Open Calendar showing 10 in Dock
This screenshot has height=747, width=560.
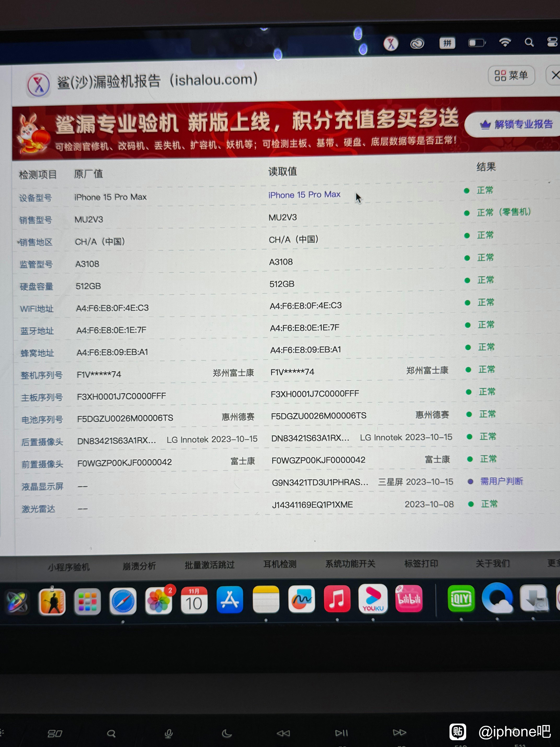[194, 600]
